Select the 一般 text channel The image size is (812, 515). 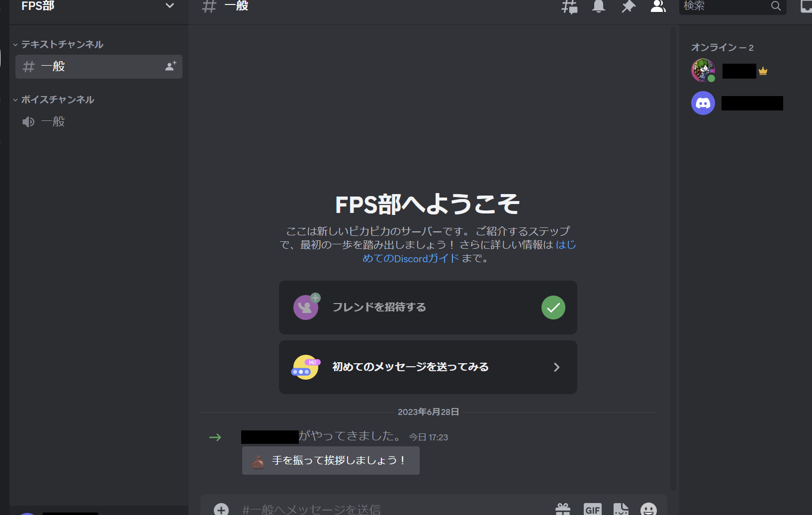tap(98, 67)
